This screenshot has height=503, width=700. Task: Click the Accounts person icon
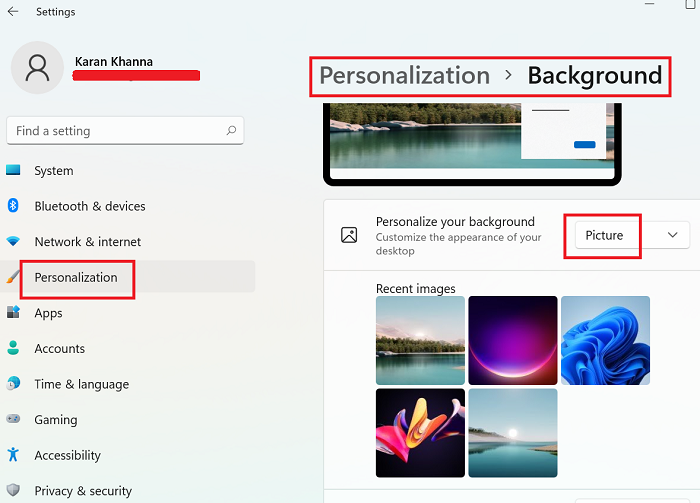(13, 349)
